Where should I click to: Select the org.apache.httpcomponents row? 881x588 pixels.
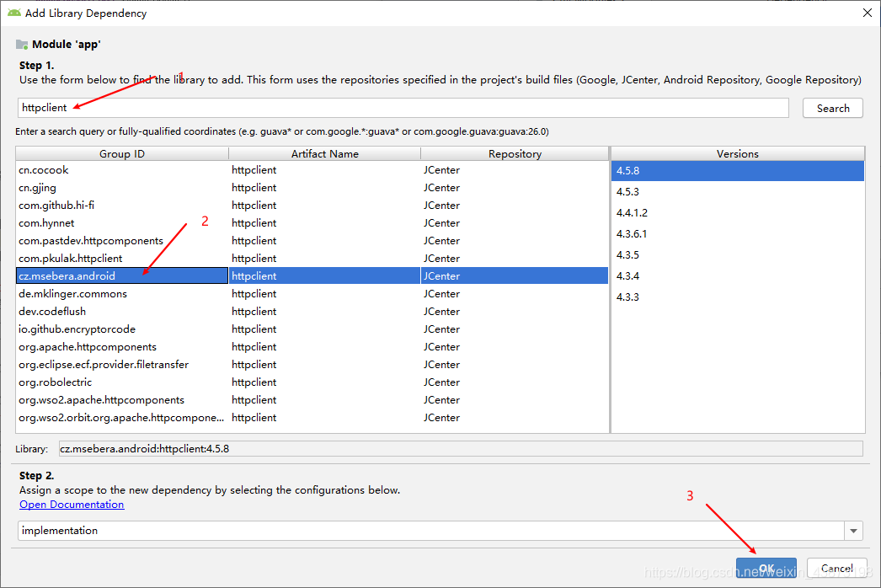tap(312, 347)
